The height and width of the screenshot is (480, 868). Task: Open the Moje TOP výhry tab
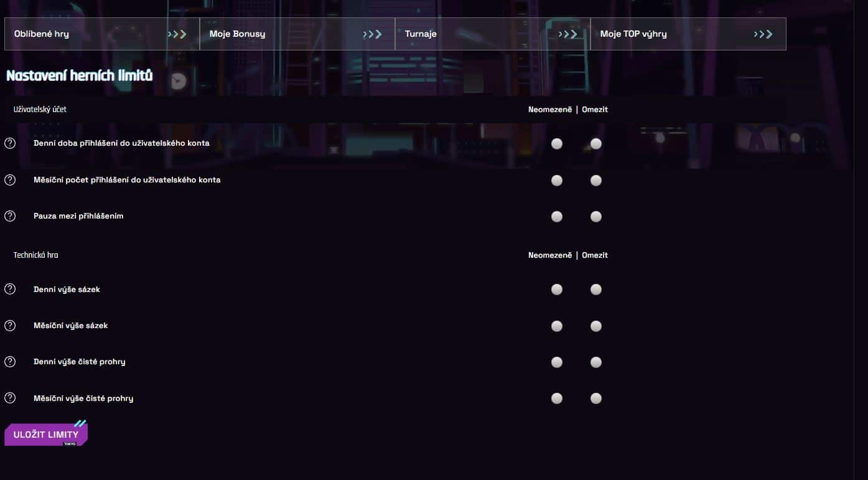click(688, 34)
